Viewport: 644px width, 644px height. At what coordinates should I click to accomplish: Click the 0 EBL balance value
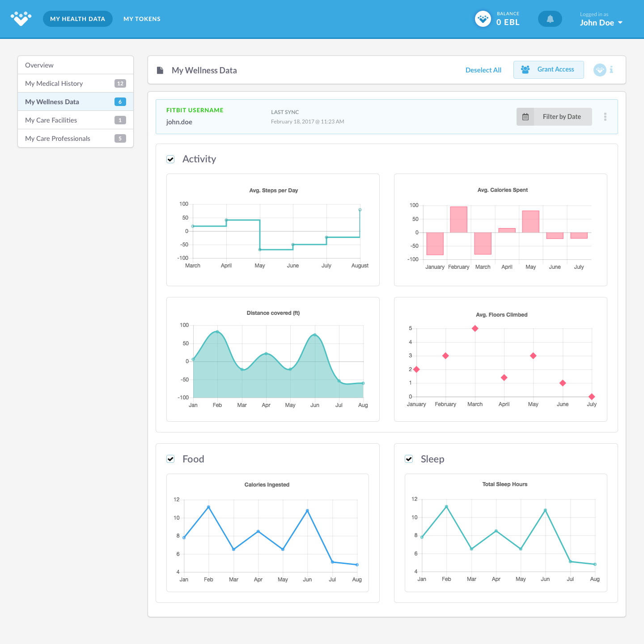pos(508,22)
